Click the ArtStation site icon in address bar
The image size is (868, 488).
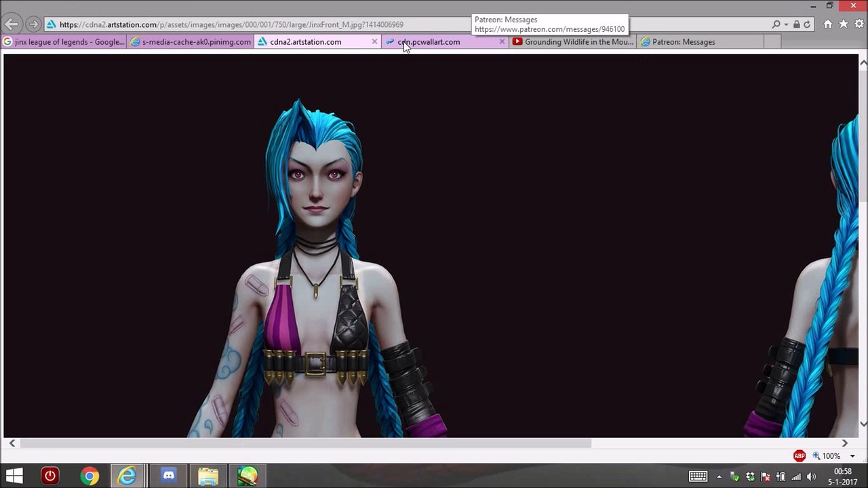click(51, 24)
